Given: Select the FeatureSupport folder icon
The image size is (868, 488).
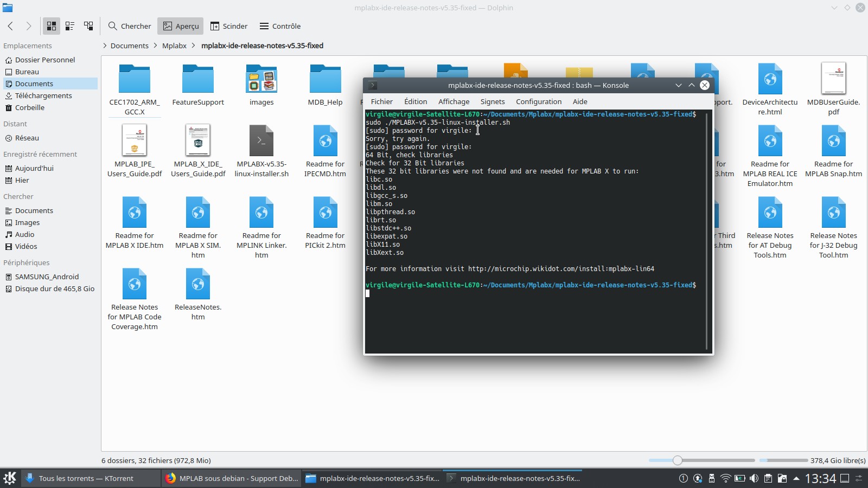Looking at the screenshot, I should click(198, 79).
